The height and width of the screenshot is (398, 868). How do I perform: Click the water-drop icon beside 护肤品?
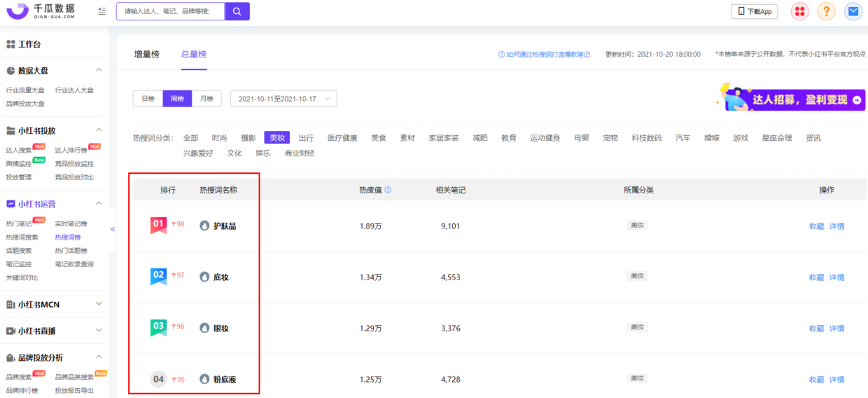pyautogui.click(x=204, y=226)
